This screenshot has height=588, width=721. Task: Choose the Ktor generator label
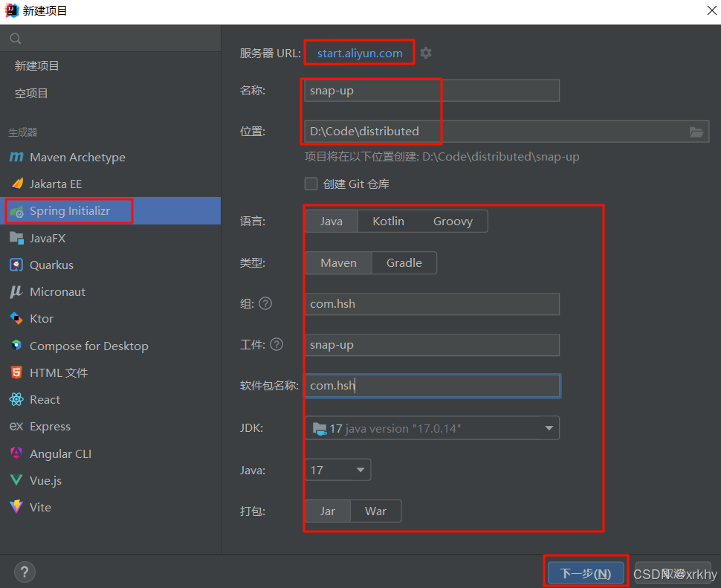tap(42, 319)
